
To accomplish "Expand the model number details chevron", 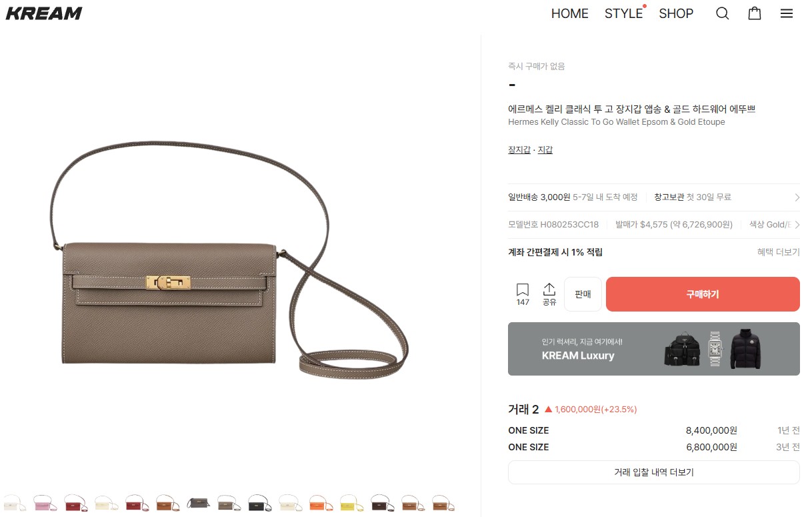I will [x=797, y=225].
